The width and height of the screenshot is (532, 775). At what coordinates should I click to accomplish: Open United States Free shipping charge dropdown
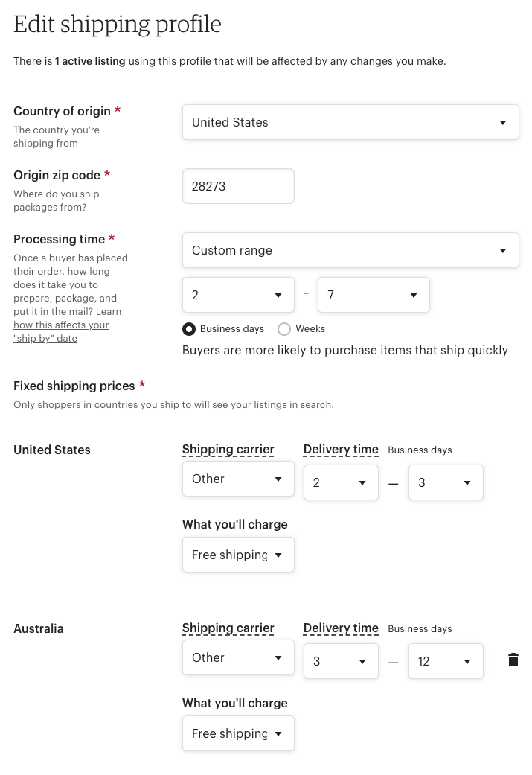238,555
